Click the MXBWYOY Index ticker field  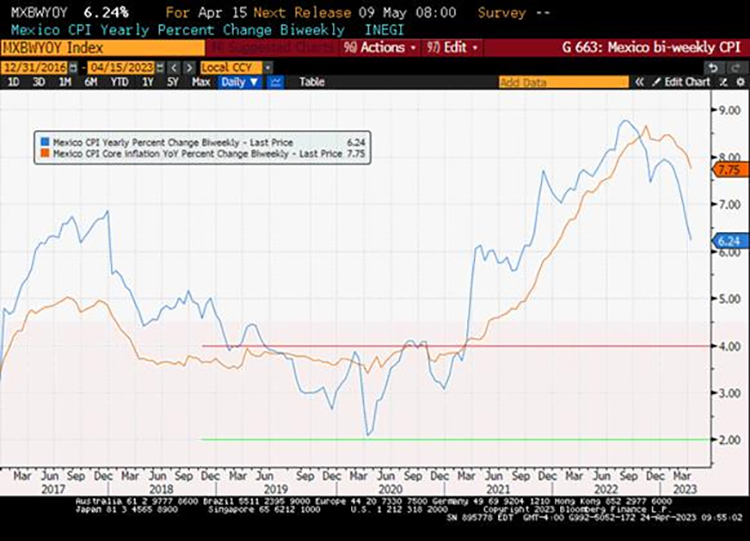60,47
